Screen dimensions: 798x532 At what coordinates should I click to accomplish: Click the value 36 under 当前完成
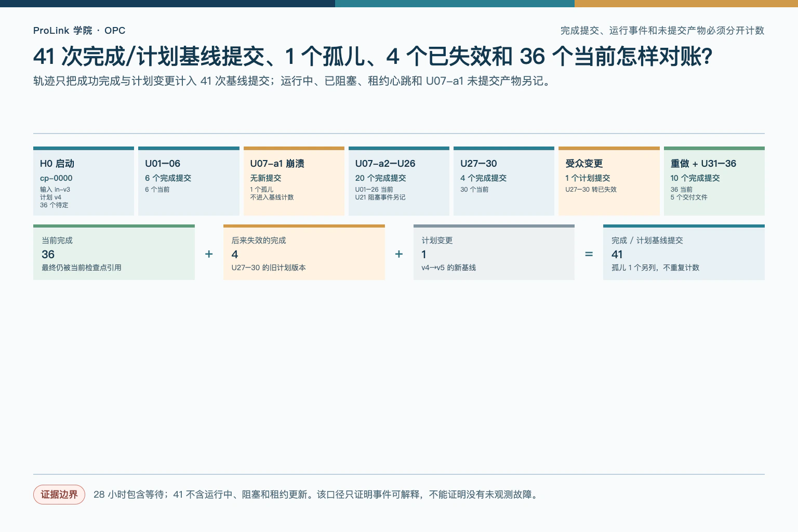point(48,255)
